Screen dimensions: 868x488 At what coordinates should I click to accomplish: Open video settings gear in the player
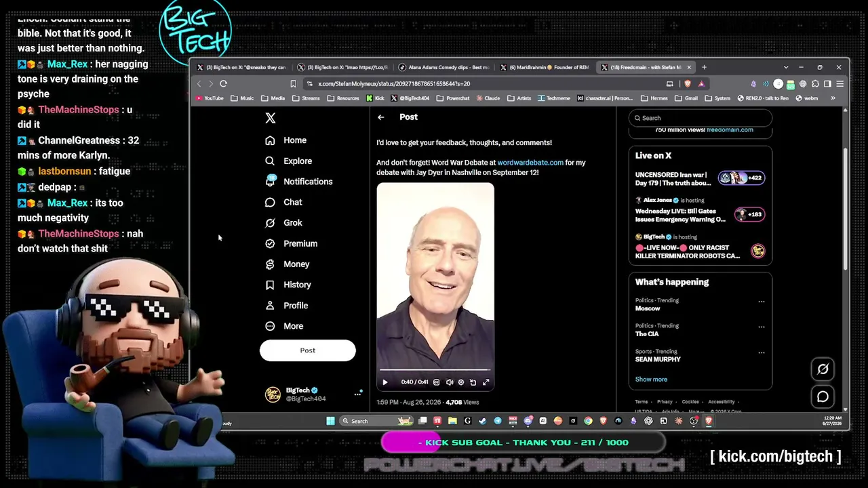click(x=461, y=382)
